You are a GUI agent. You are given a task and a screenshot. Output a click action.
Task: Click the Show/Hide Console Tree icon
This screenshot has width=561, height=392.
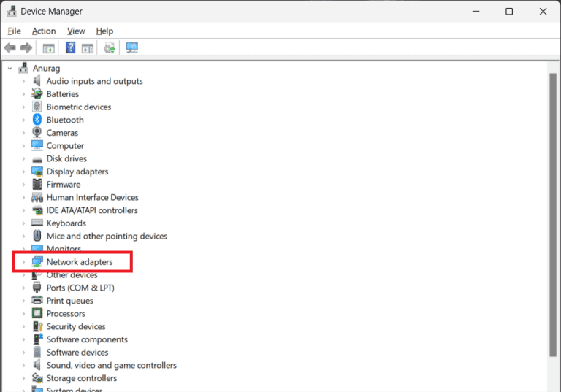(x=48, y=48)
